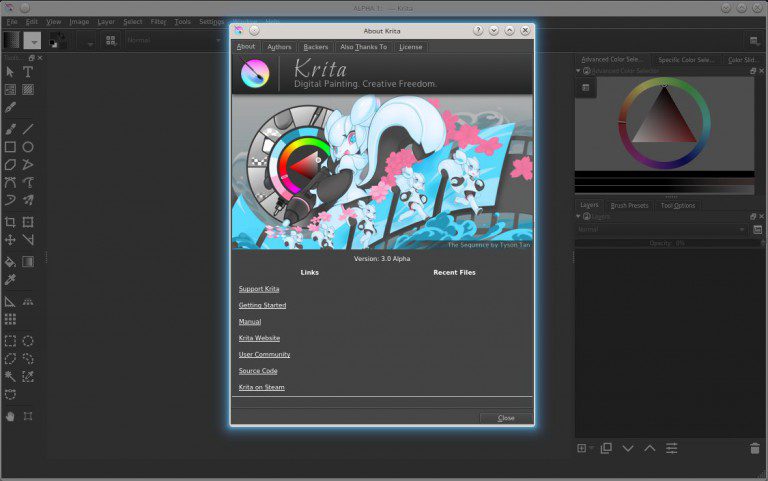Open the workspace chooser icon at top right
The width and height of the screenshot is (768, 481).
754,41
